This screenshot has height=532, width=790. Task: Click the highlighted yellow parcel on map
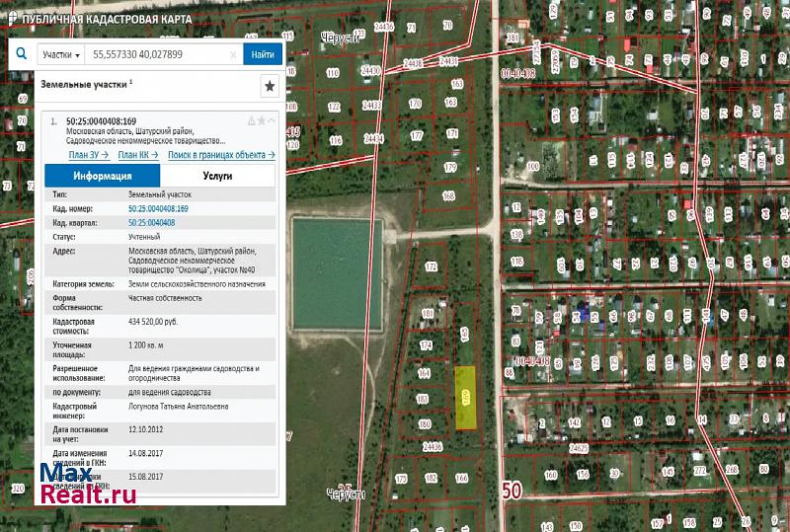tap(464, 398)
